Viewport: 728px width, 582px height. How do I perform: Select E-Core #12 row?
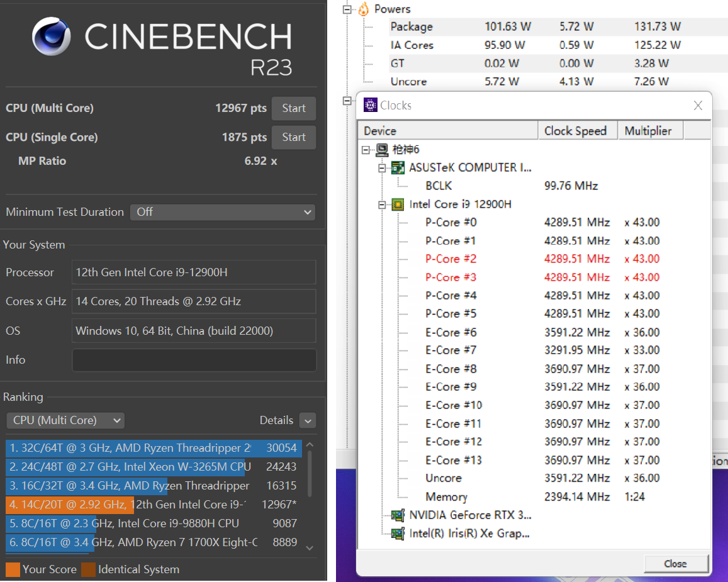[x=542, y=442]
